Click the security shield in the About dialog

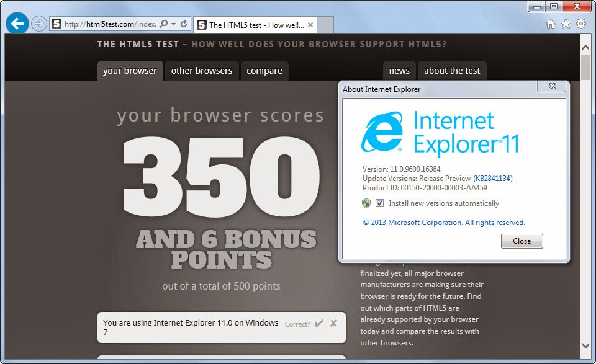(367, 203)
